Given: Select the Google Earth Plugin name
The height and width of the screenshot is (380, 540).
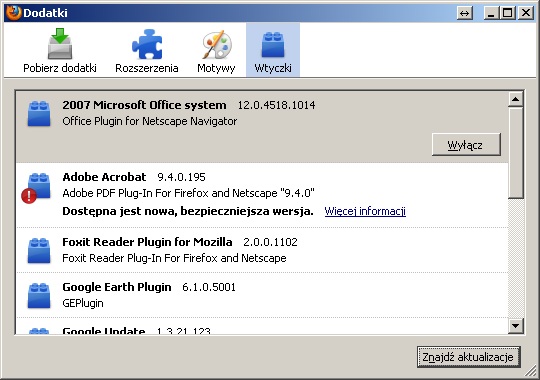Looking at the screenshot, I should coord(116,287).
